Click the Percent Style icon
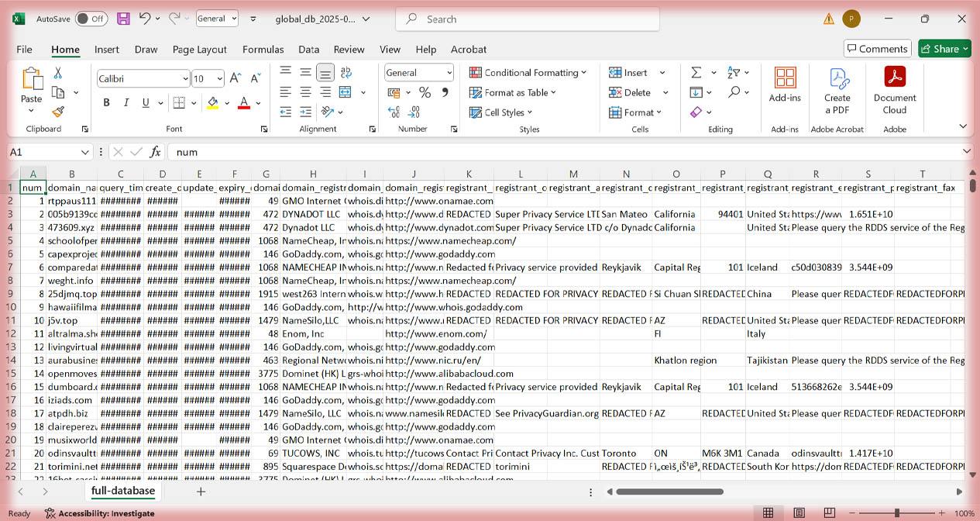The width and height of the screenshot is (980, 521). (425, 92)
